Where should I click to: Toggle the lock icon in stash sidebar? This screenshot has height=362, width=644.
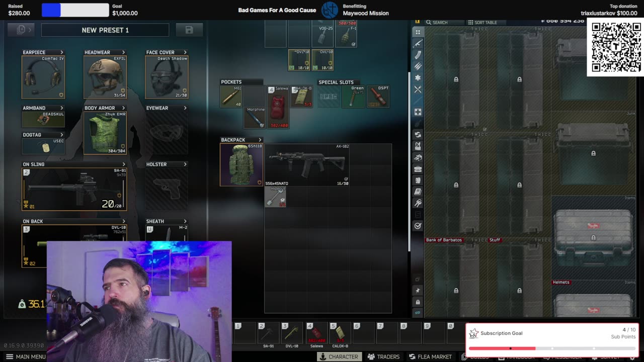click(418, 302)
